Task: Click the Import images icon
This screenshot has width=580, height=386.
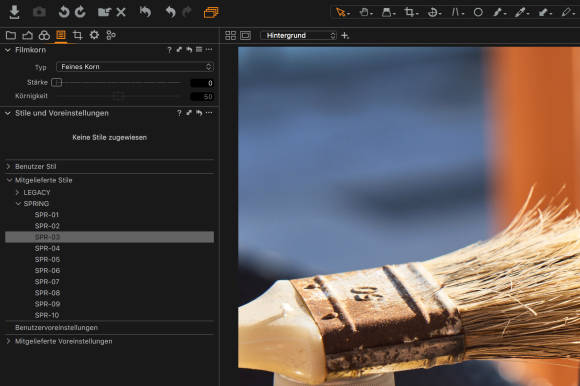Action: click(14, 12)
